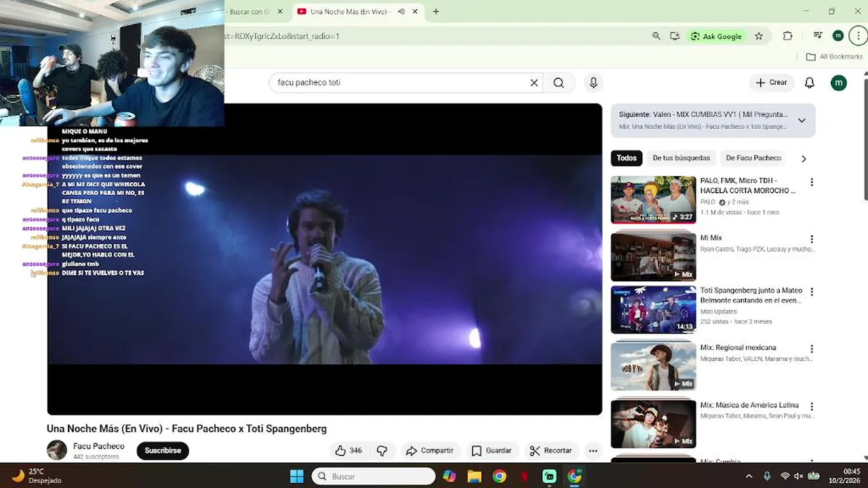Show more filter chips with right arrow
The image size is (868, 488).
point(804,159)
